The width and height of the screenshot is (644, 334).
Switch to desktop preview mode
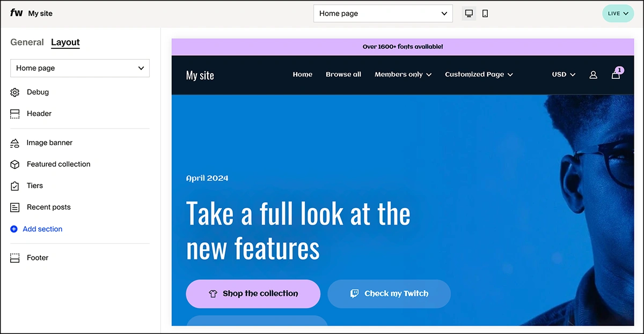(x=469, y=13)
